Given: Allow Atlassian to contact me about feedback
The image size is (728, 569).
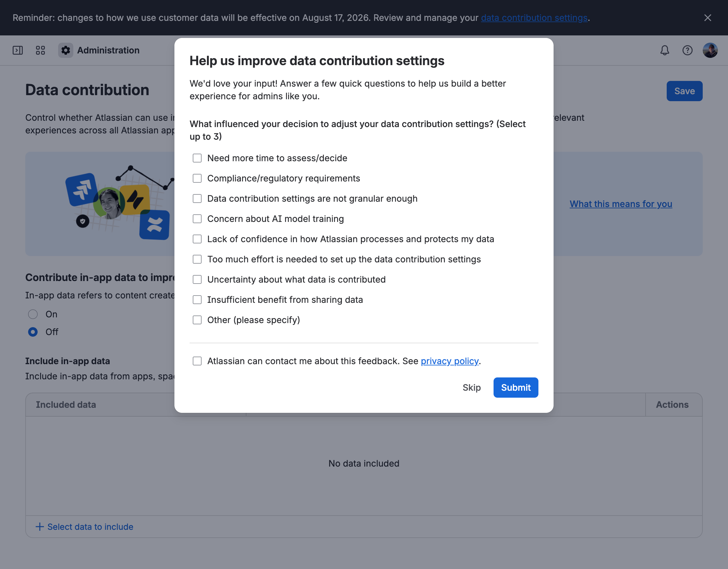Looking at the screenshot, I should point(197,361).
